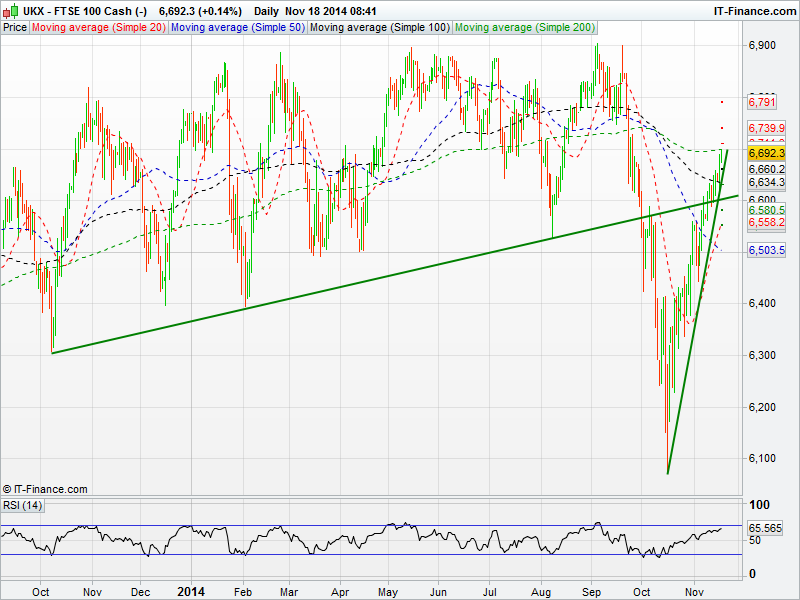
Task: Select the blue 6,503.5 moving average tag
Action: [x=766, y=250]
